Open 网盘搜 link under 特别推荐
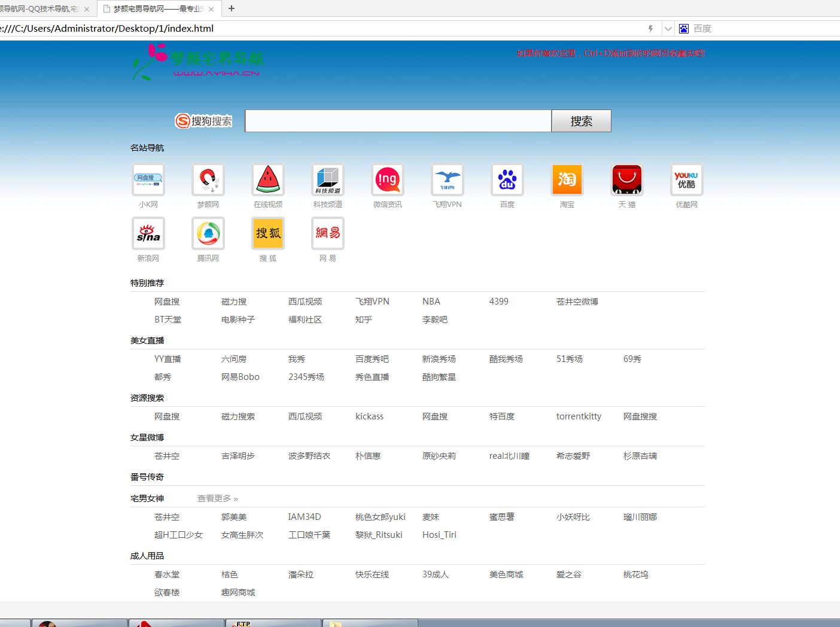 coord(167,302)
